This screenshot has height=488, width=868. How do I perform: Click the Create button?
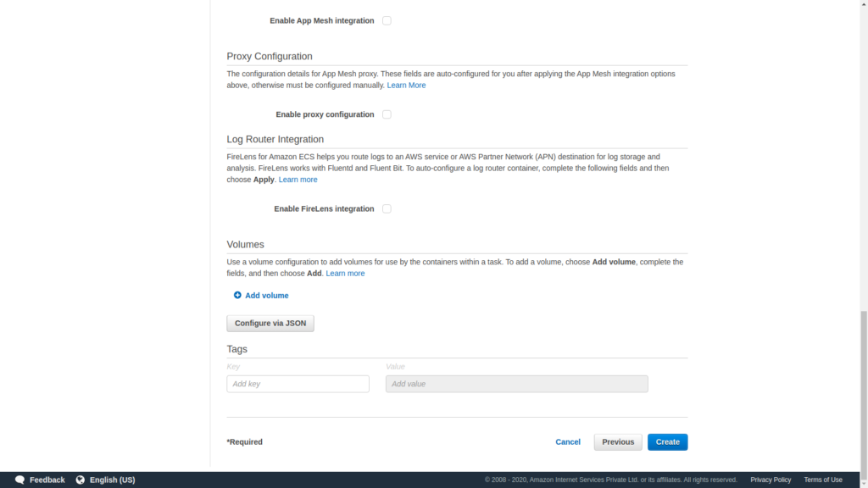click(668, 442)
